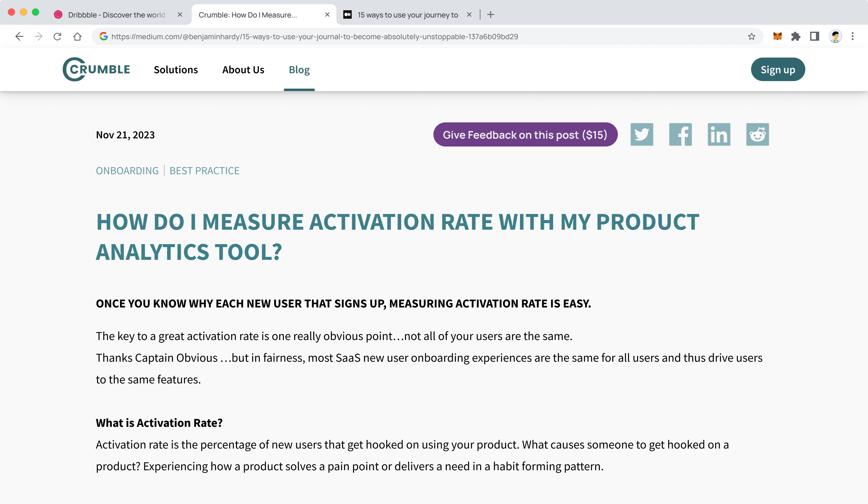Share post on Reddit icon
The width and height of the screenshot is (868, 504).
[x=757, y=134]
